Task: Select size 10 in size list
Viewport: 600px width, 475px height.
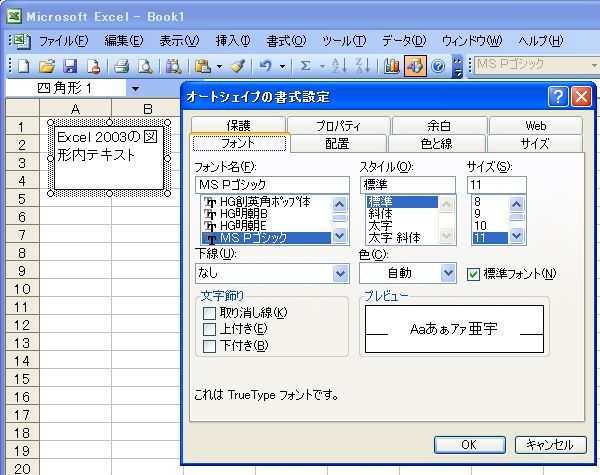Action: click(x=490, y=226)
